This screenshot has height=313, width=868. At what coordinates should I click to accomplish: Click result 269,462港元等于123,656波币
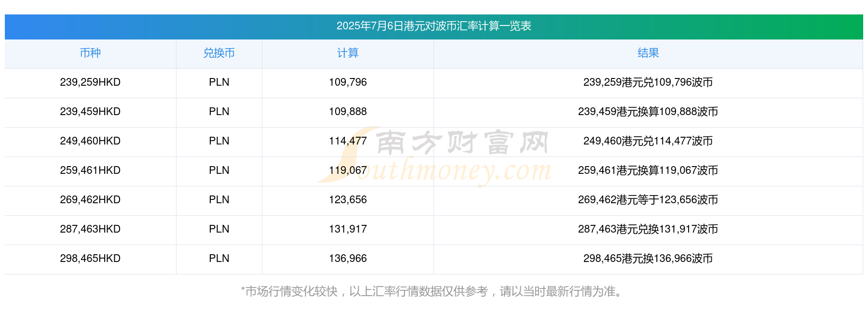coord(648,200)
